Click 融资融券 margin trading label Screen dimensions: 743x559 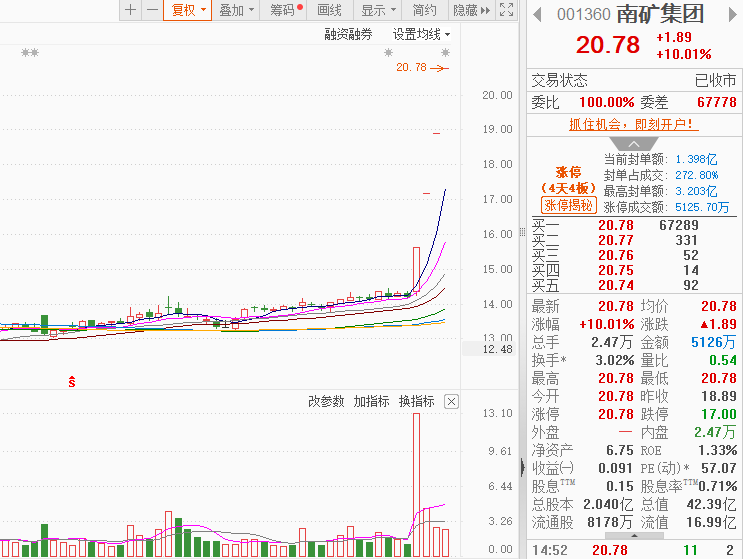(x=348, y=34)
